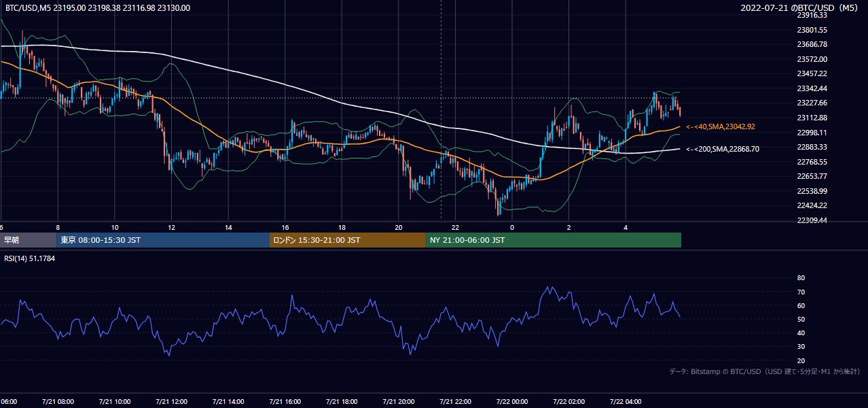Image resolution: width=868 pixels, height=408 pixels.
Task: Click hour tick 14 under price chart
Action: pyautogui.click(x=228, y=227)
